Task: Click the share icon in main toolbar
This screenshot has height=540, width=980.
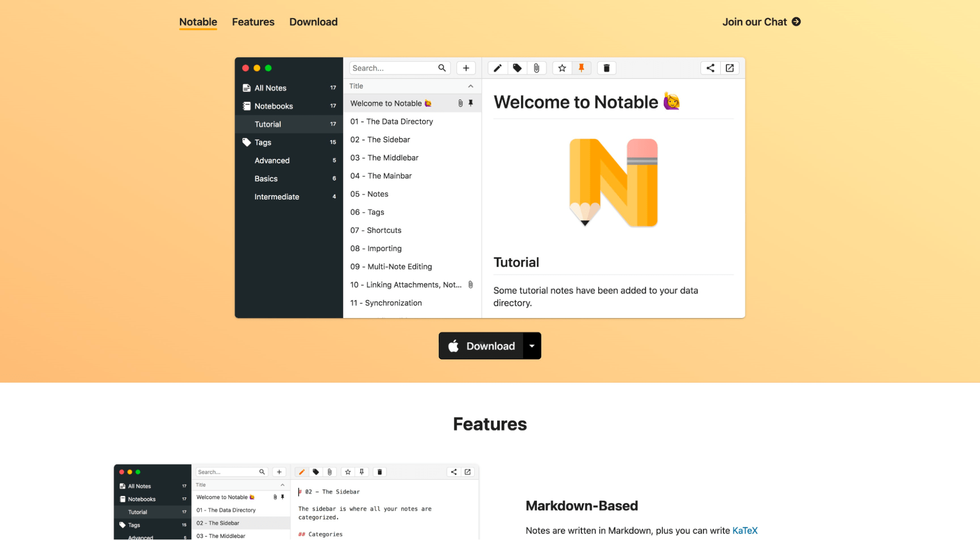Action: [x=710, y=68]
